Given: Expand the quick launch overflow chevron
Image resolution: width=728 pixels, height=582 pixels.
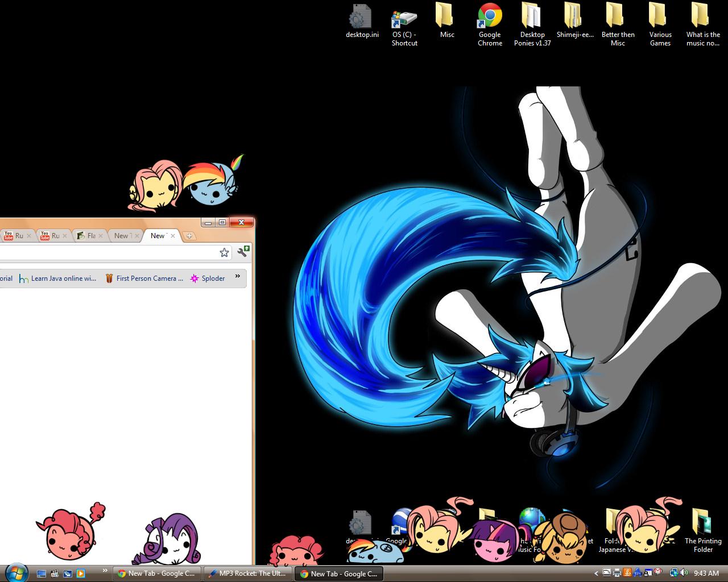Looking at the screenshot, I should 105,570.
